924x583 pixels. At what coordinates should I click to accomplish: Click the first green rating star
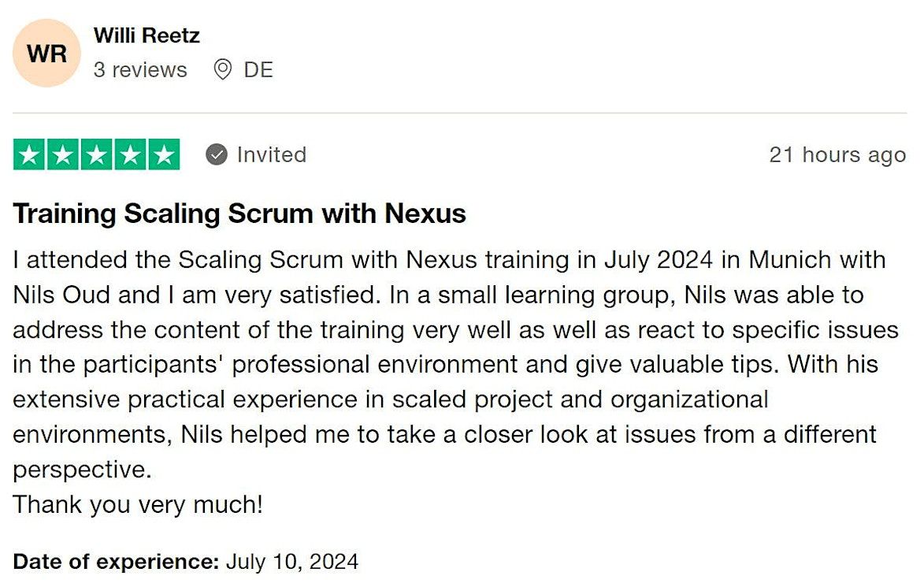(30, 155)
